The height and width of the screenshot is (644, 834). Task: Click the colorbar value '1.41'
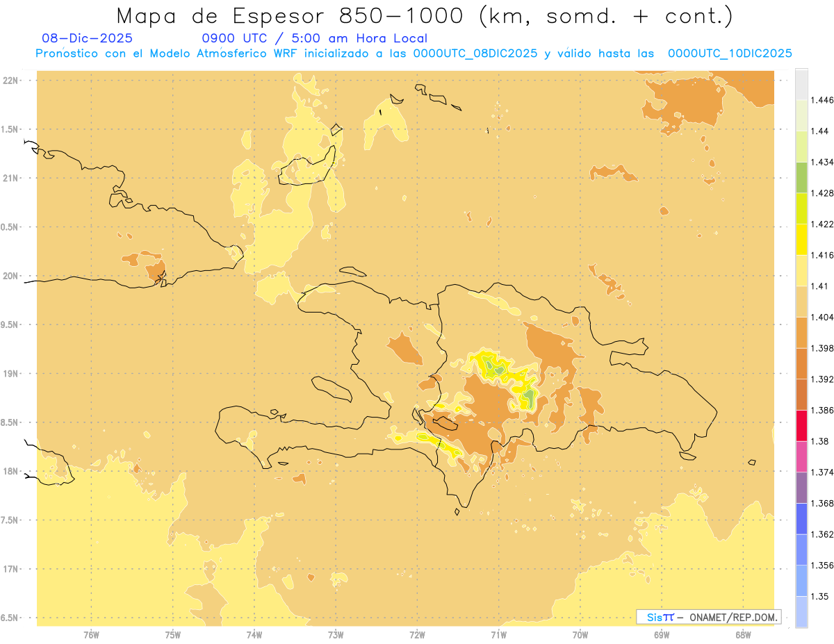819,286
